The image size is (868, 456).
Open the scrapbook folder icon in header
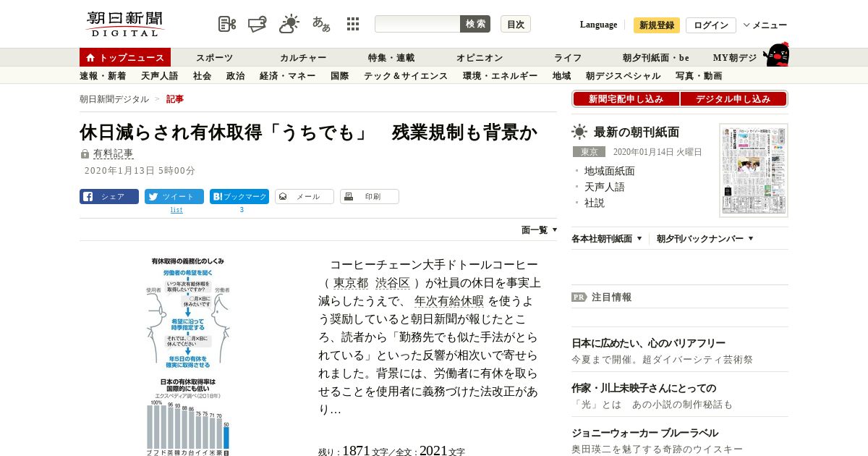pyautogui.click(x=258, y=24)
